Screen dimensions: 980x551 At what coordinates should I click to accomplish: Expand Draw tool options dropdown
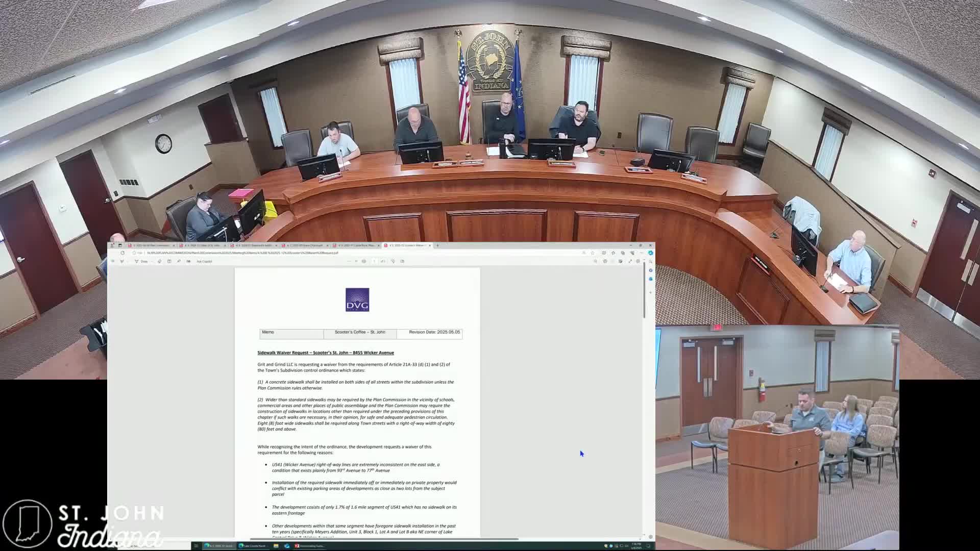(x=152, y=261)
